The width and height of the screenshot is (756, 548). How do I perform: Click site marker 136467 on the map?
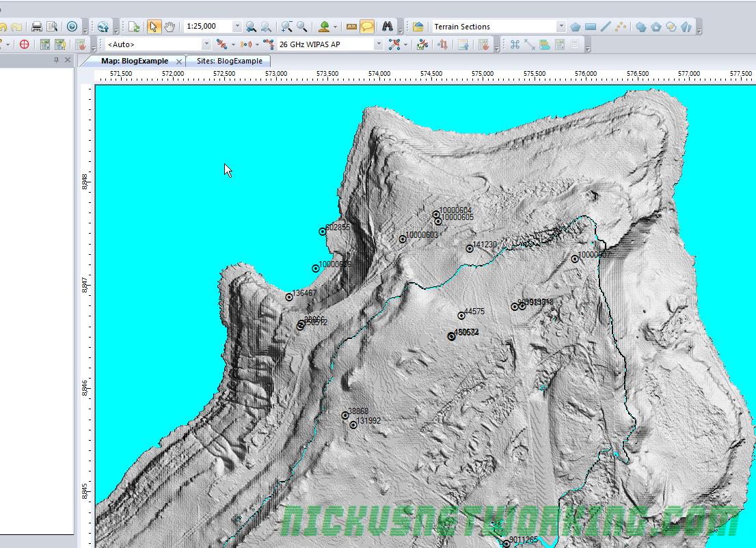289,297
